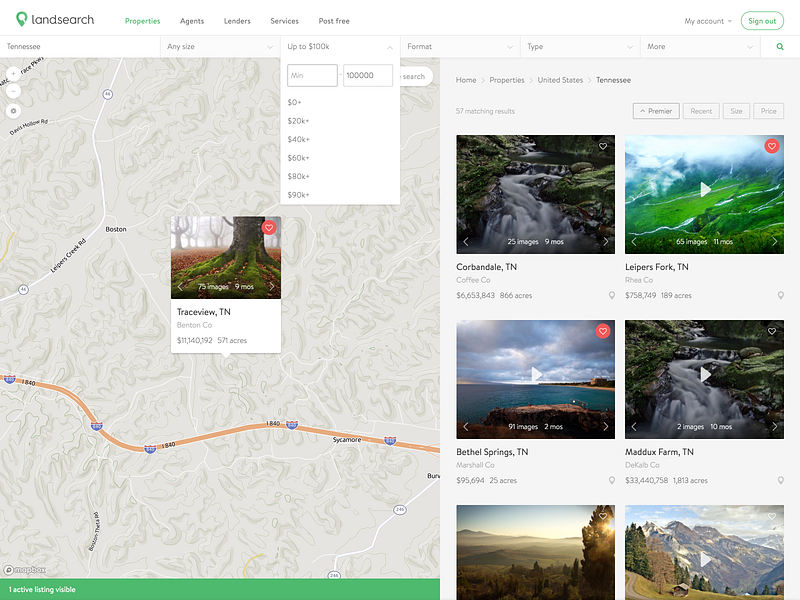Viewport: 800px width, 600px height.
Task: Expand the My account menu
Action: (x=708, y=21)
